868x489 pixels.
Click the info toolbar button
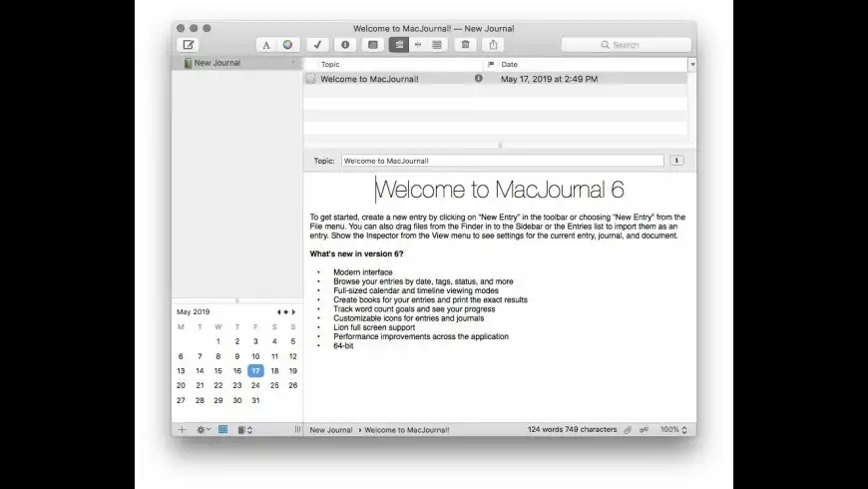pos(345,45)
